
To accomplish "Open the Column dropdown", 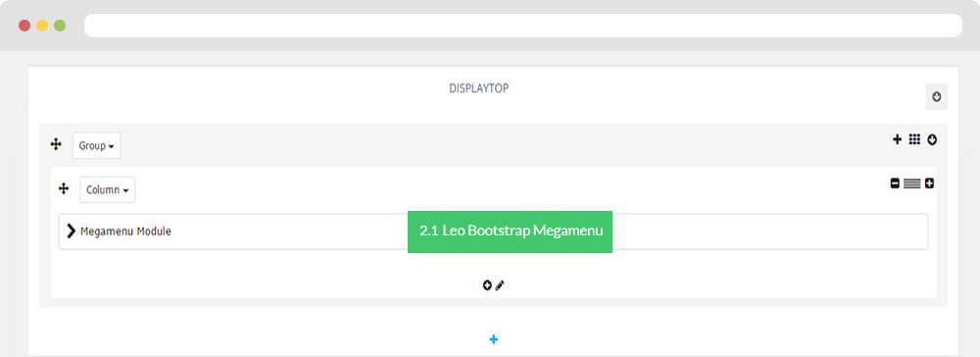I will [108, 189].
